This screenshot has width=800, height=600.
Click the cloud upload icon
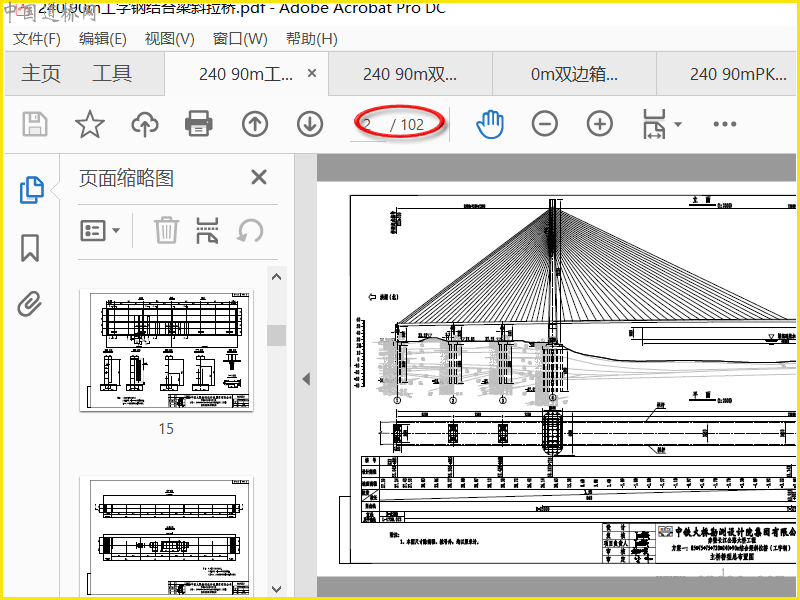coord(145,124)
